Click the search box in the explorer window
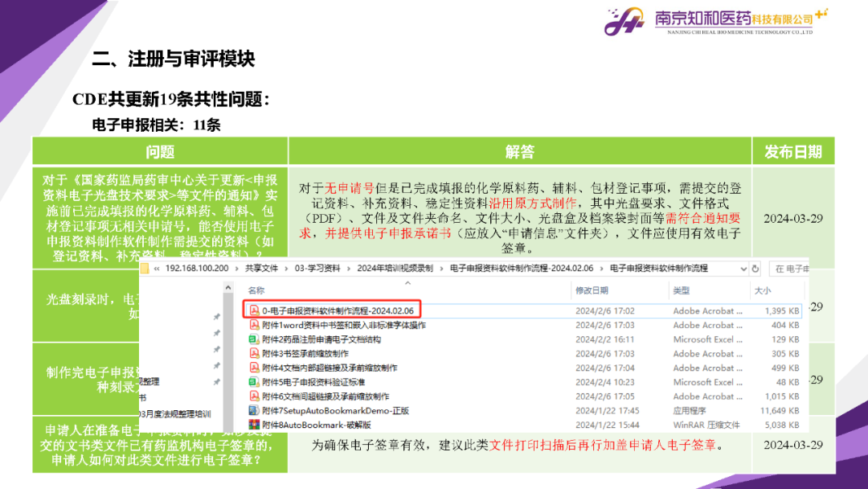Screen dimensions: 868x489 coord(790,268)
